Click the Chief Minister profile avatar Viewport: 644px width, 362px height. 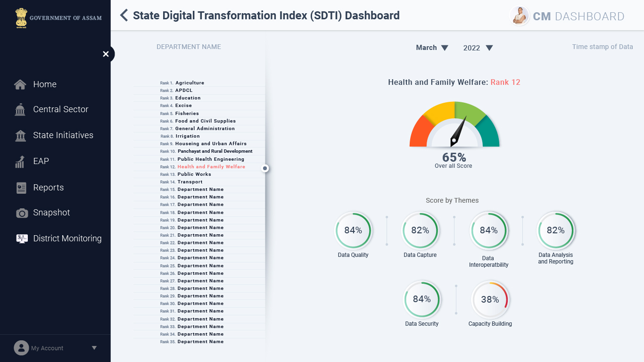click(520, 16)
